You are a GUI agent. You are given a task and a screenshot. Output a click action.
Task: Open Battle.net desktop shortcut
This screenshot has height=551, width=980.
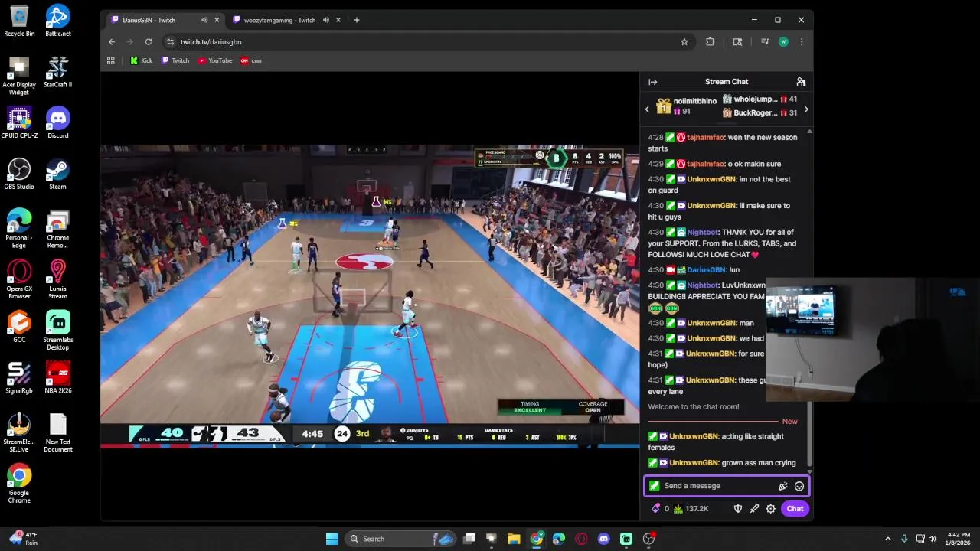(58, 21)
